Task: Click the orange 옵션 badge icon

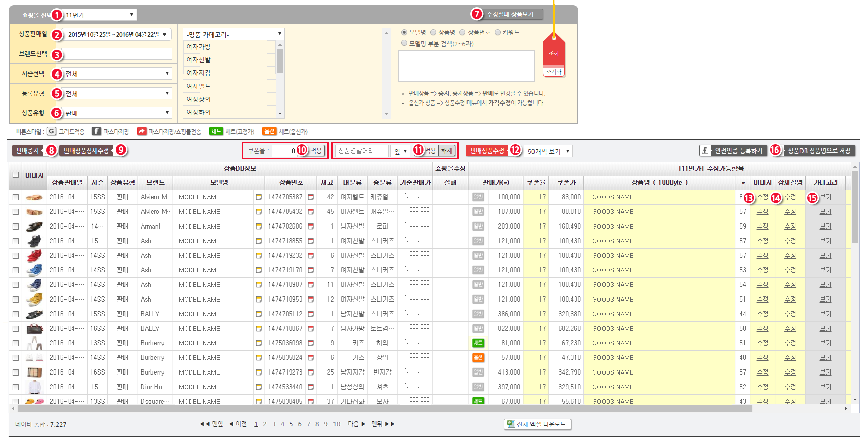Action: coord(270,131)
